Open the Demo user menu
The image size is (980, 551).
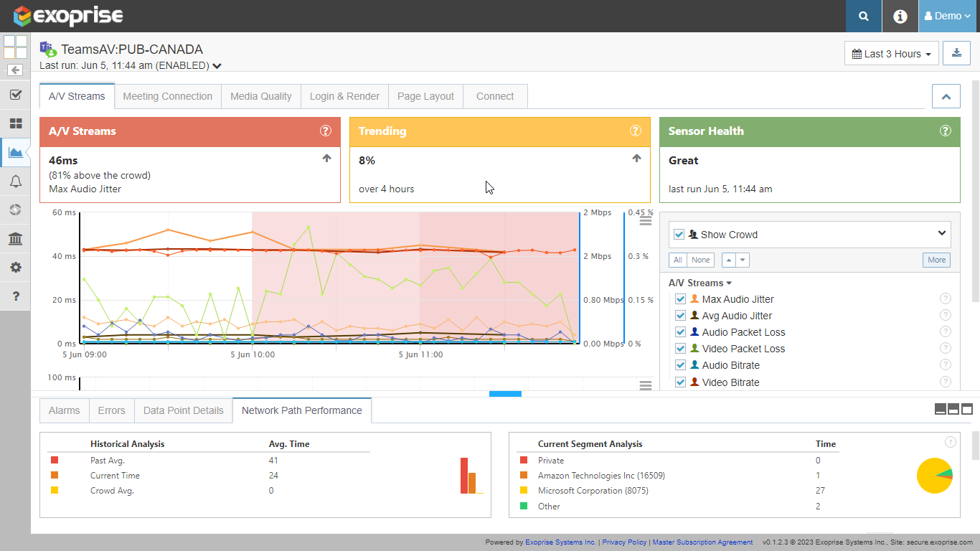[948, 16]
